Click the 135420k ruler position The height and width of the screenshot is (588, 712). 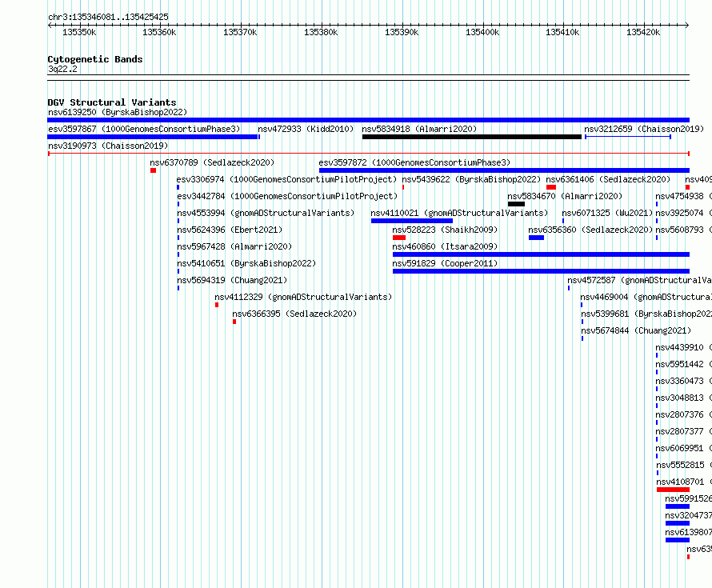643,32
